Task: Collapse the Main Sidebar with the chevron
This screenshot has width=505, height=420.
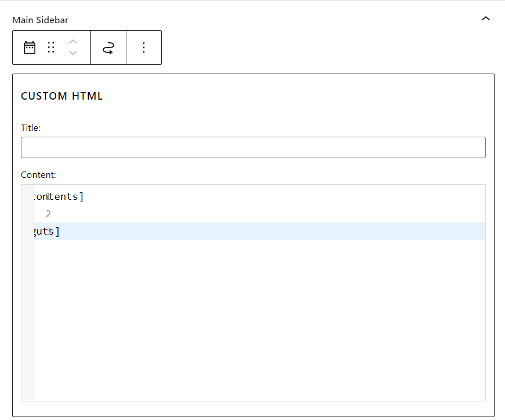Action: coord(486,18)
